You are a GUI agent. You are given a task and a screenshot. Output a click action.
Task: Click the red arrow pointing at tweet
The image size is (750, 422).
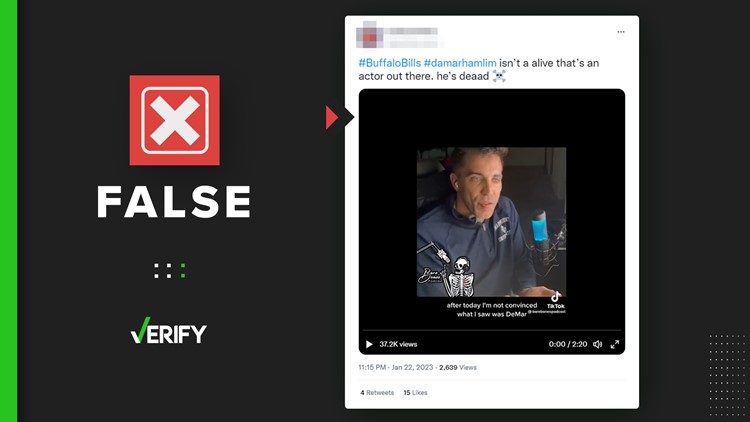click(x=331, y=117)
